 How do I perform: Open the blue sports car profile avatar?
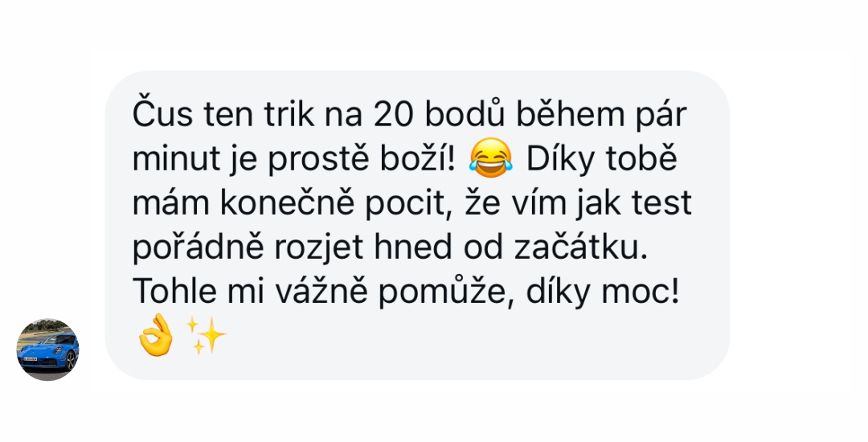click(x=47, y=350)
